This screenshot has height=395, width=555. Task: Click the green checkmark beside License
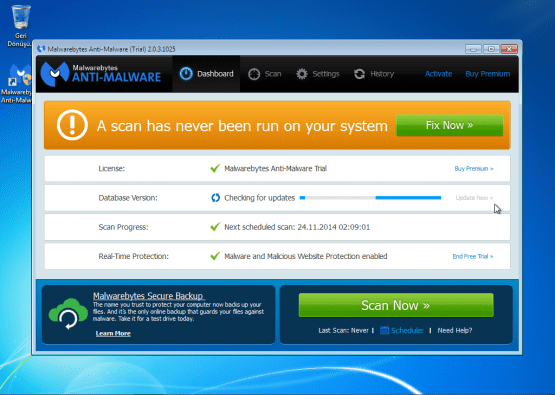point(215,168)
